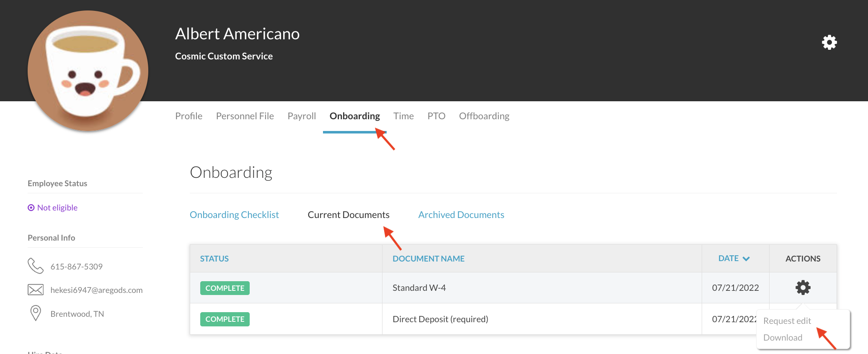Screen dimensions: 868x354
Task: Open the Onboarding Checklist link
Action: click(234, 215)
